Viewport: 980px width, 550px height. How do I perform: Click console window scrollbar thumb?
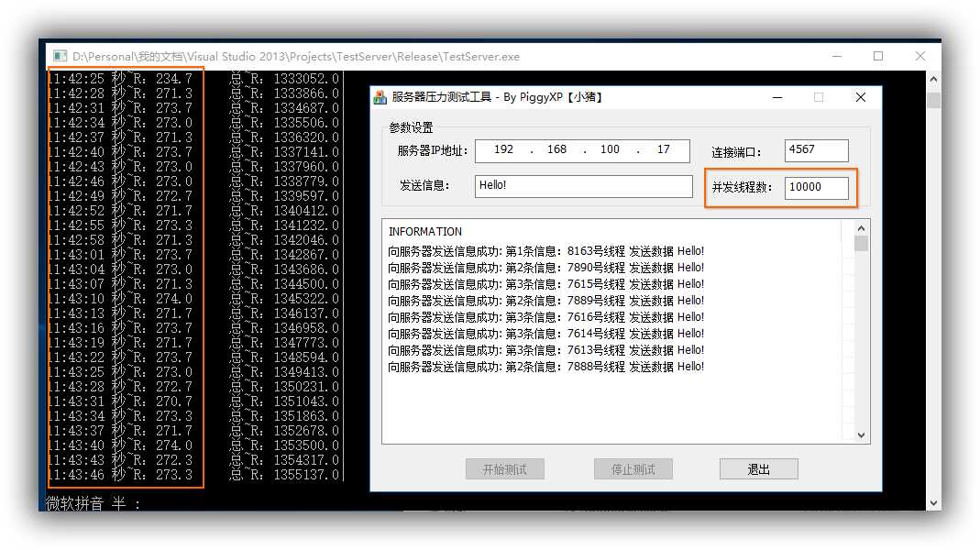click(933, 100)
